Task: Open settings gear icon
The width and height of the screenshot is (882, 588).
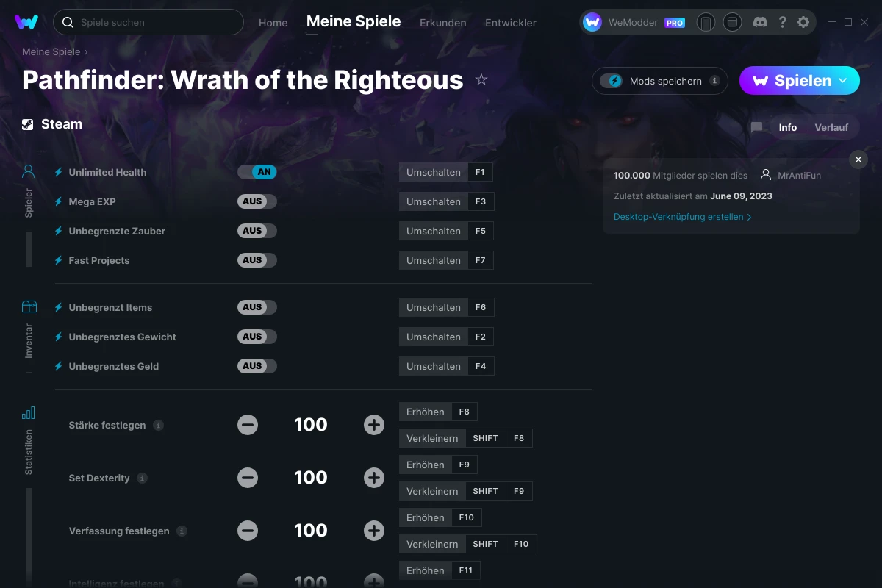Action: 803,22
